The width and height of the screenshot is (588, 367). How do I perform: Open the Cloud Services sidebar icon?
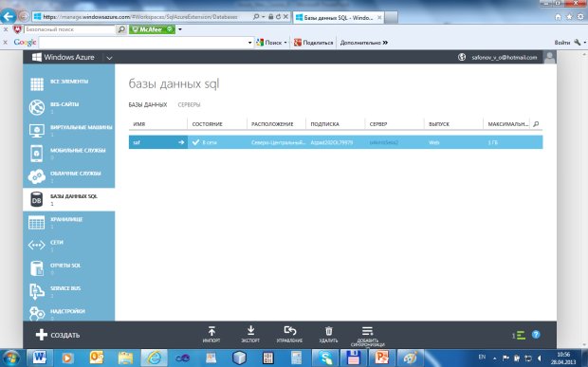[x=37, y=176]
